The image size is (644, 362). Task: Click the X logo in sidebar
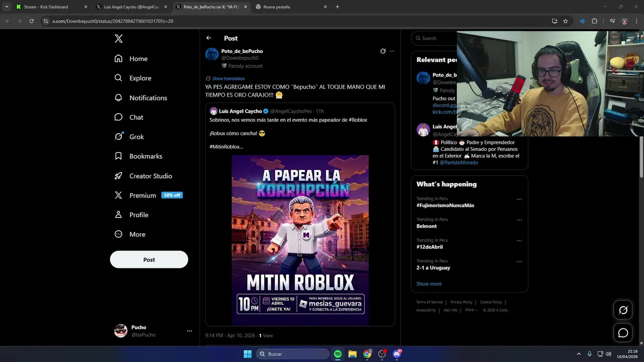[118, 39]
